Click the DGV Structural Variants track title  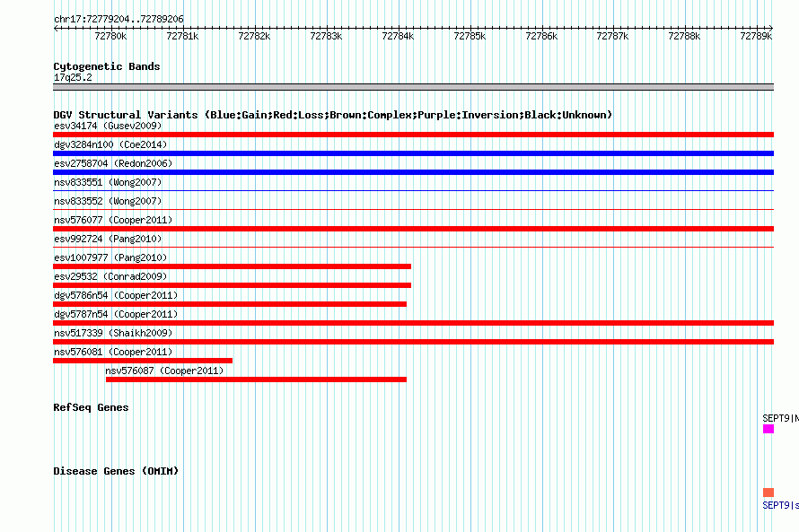click(333, 115)
